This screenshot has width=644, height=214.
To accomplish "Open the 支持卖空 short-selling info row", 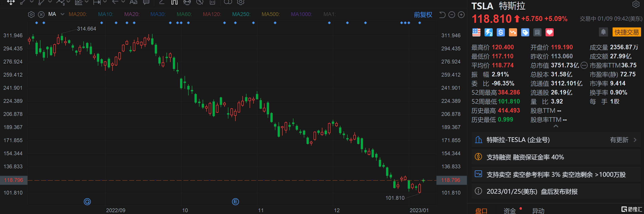I will (556, 174).
